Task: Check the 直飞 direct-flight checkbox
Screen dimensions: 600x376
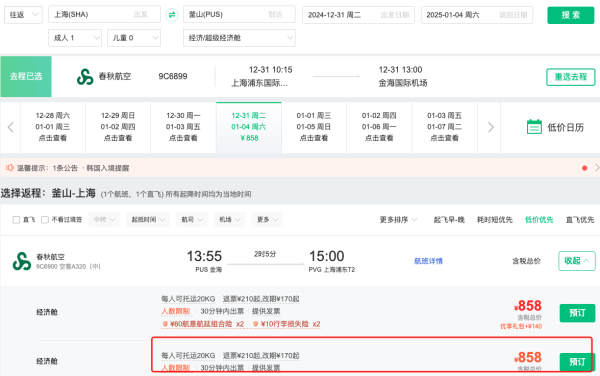Action: click(x=16, y=220)
